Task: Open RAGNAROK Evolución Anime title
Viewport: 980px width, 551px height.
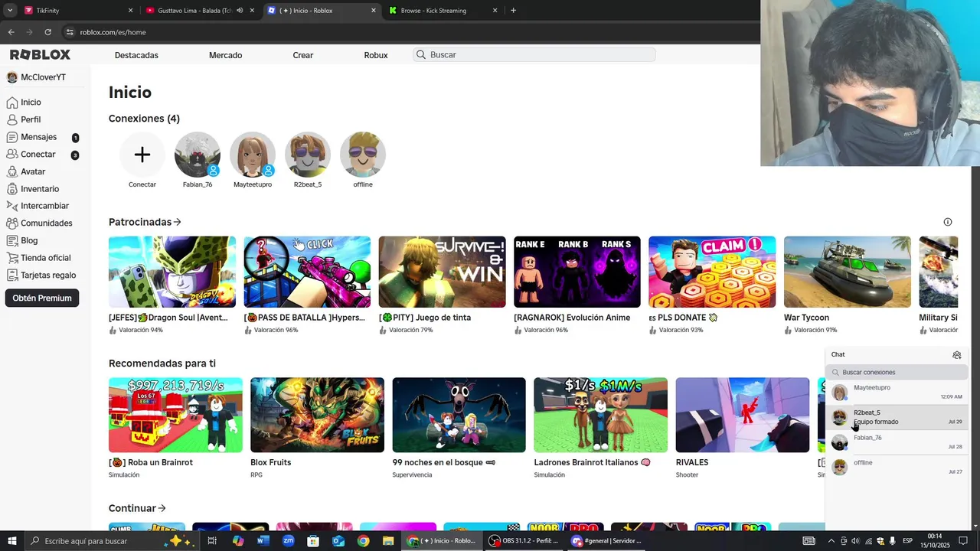Action: [x=572, y=318]
